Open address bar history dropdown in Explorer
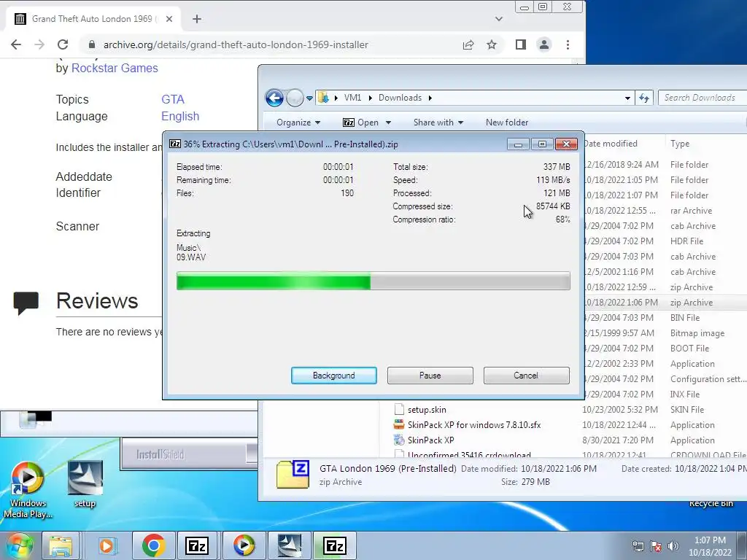The height and width of the screenshot is (560, 747). pos(627,98)
